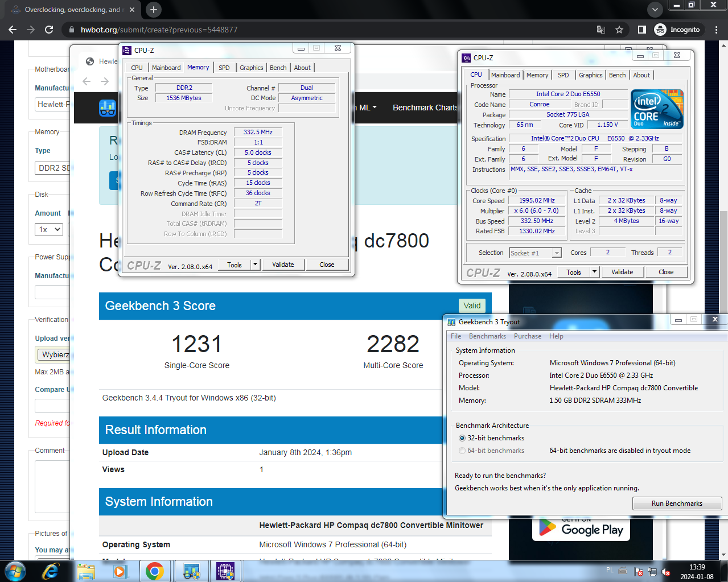Screen dimensions: 728x582
Task: Open Windows Explorer from the taskbar
Action: [86, 571]
